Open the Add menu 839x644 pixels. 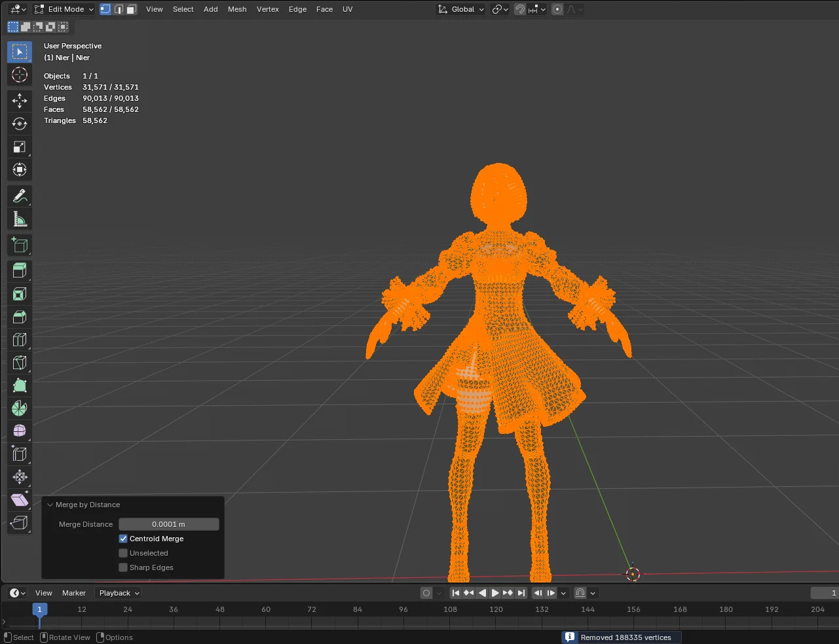click(x=211, y=9)
